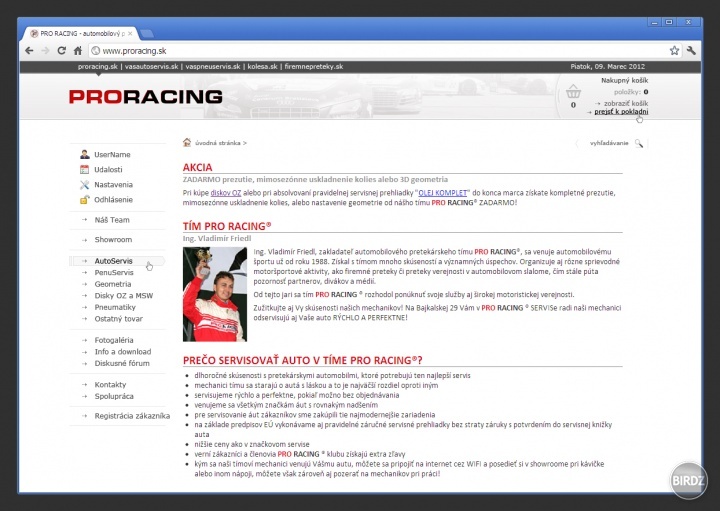Select the PRO RACING browser tab

(80, 34)
